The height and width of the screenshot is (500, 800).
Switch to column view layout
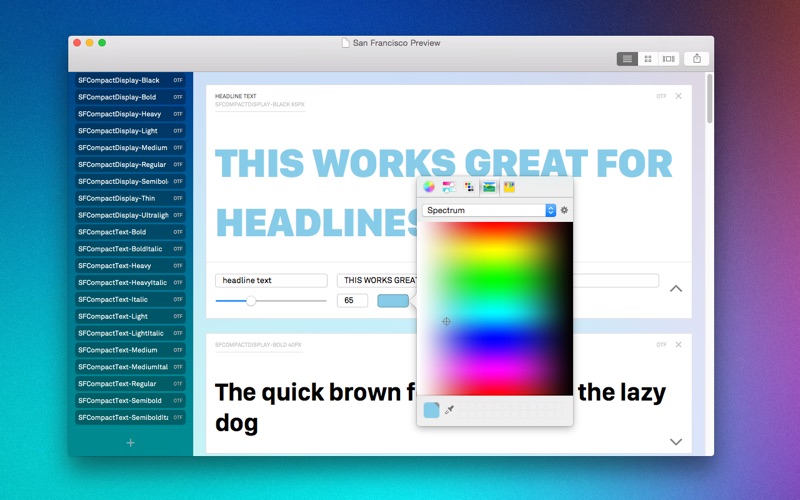pyautogui.click(x=668, y=59)
